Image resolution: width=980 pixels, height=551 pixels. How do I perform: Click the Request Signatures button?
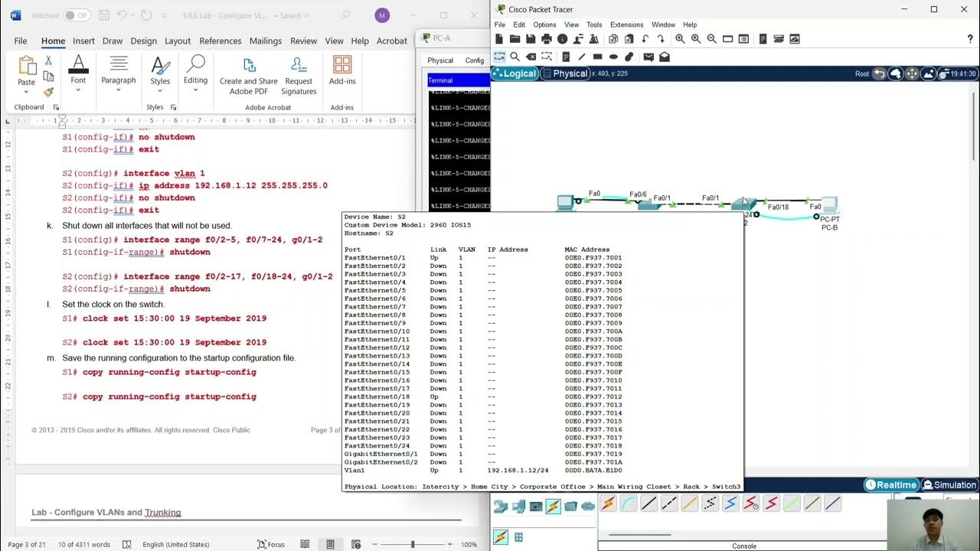(x=299, y=76)
